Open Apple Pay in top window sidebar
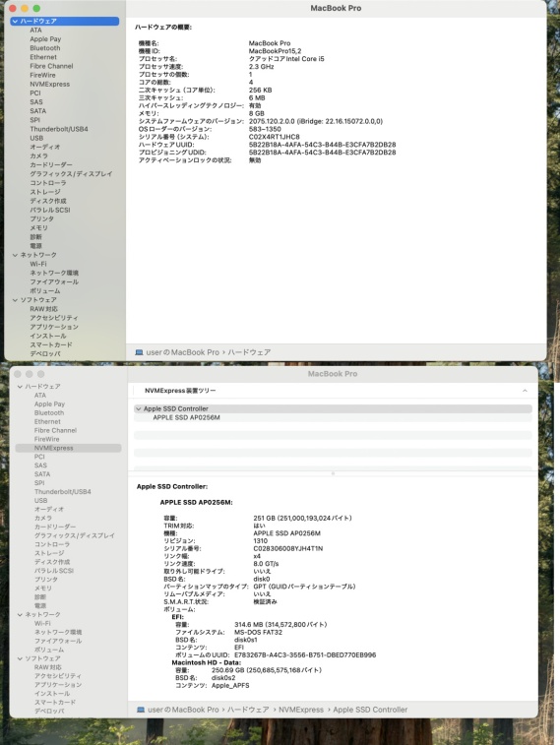This screenshot has height=745, width=560. point(45,39)
